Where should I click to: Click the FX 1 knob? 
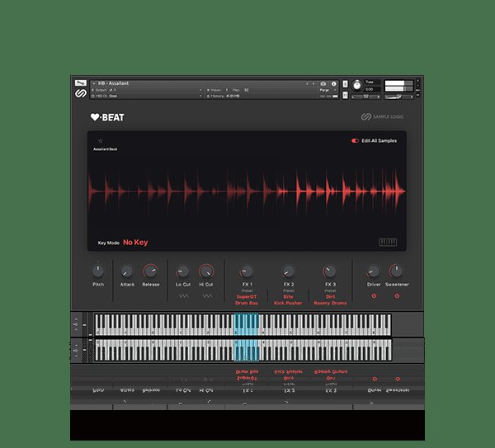(x=247, y=271)
